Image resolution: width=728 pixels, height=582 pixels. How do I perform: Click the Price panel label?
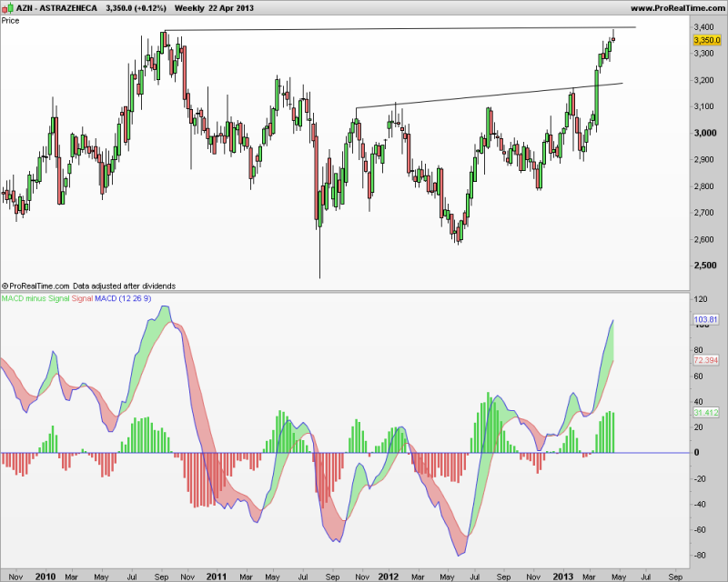[10, 20]
